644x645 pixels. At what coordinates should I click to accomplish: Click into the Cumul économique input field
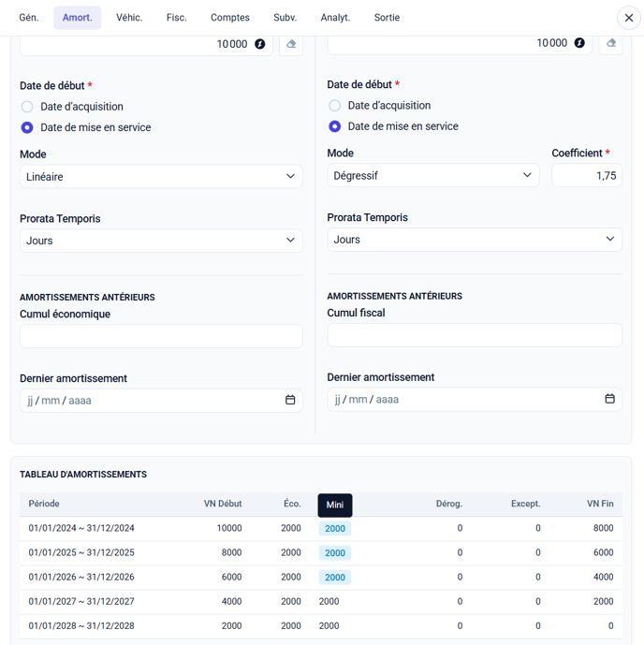(x=161, y=336)
